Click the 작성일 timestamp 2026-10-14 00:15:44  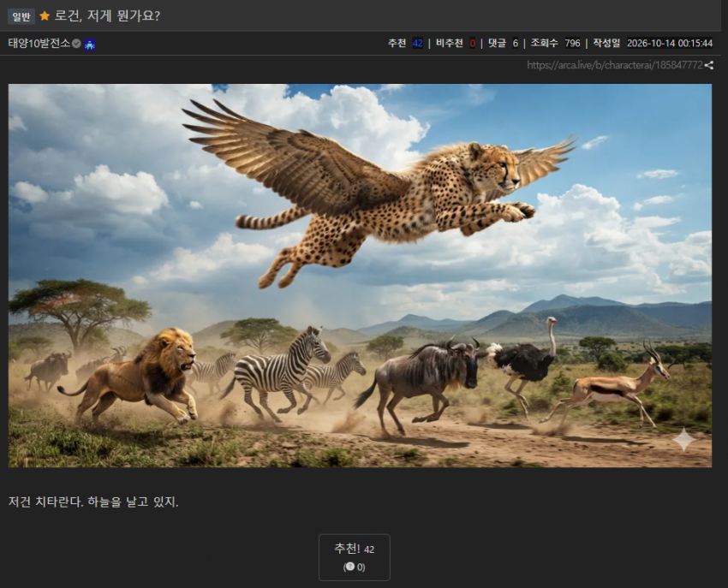click(x=670, y=43)
